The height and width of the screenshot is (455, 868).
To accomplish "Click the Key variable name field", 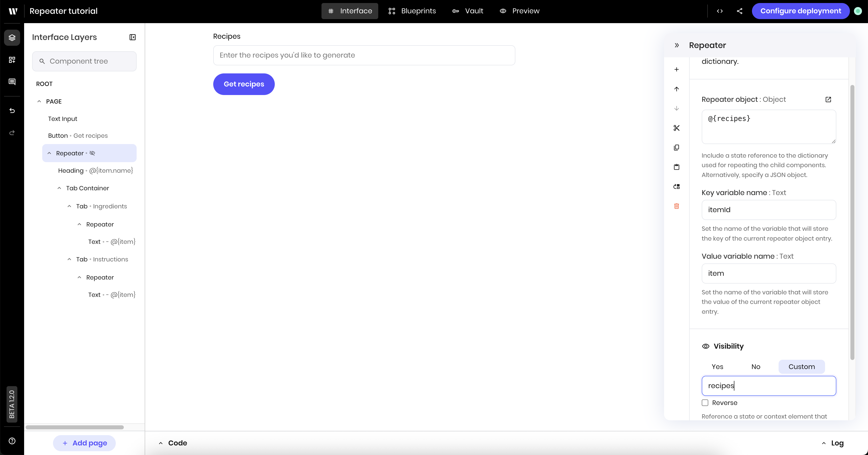I will [x=769, y=210].
